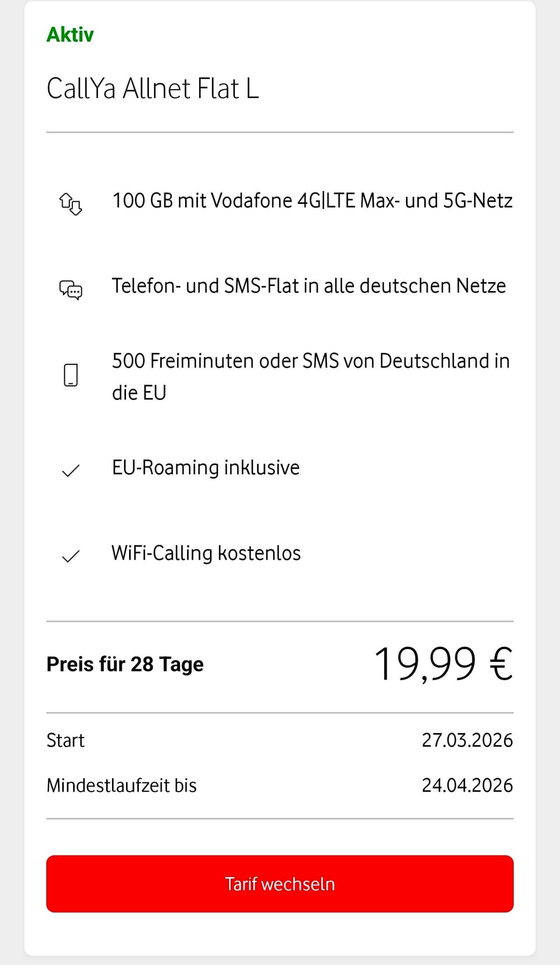Tap the end date 24.04.2026
This screenshot has height=965, width=560.
(467, 785)
